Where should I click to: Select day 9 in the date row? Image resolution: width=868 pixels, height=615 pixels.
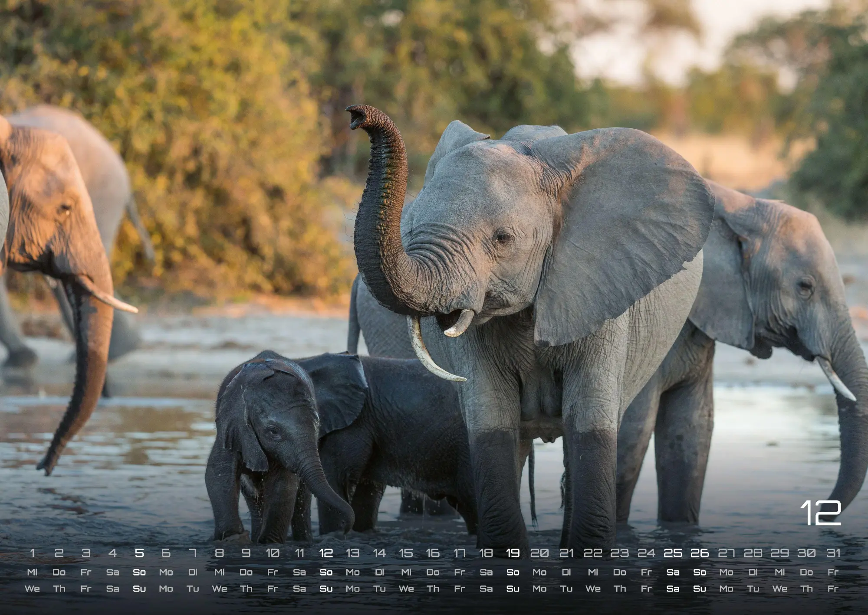[246, 553]
